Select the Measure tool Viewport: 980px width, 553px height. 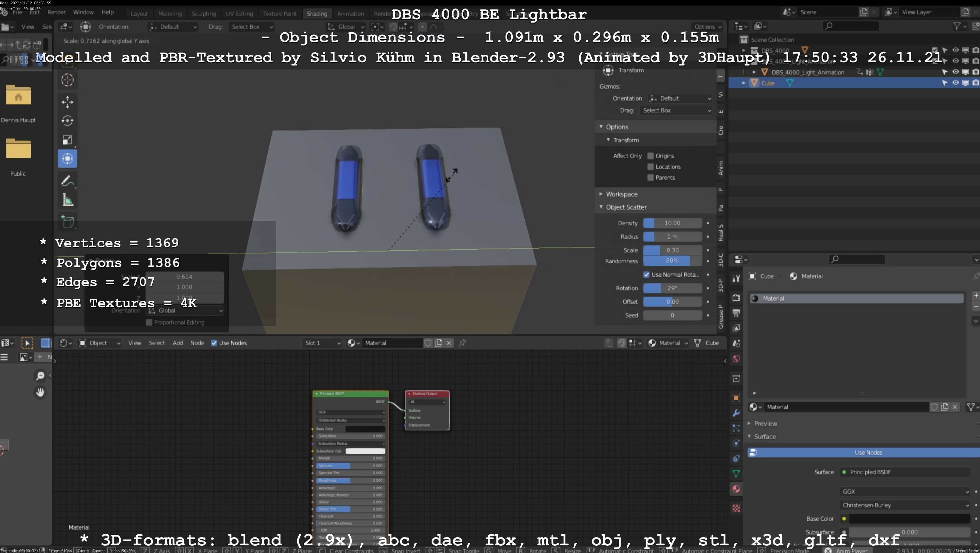click(67, 200)
